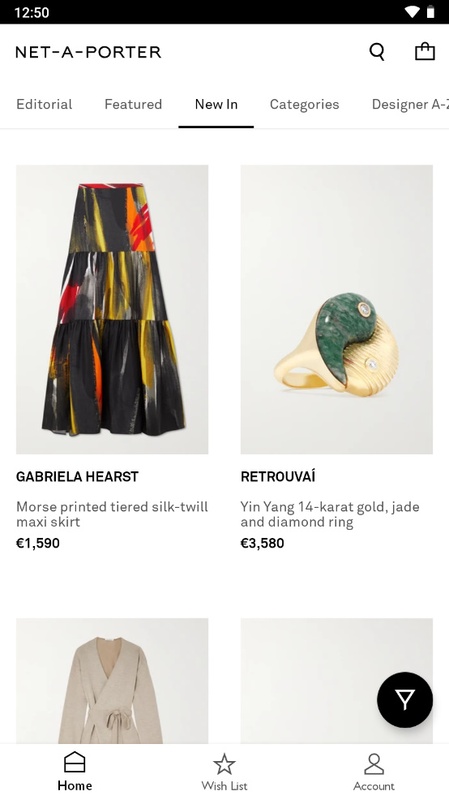Open the beige wrap cardigan thumbnail
Image resolution: width=449 pixels, height=800 pixels.
112,681
